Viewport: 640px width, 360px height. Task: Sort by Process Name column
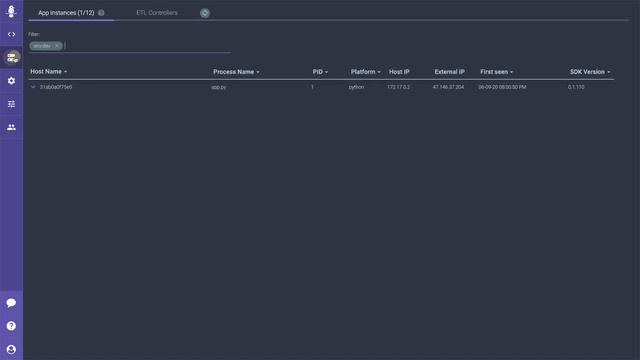236,72
